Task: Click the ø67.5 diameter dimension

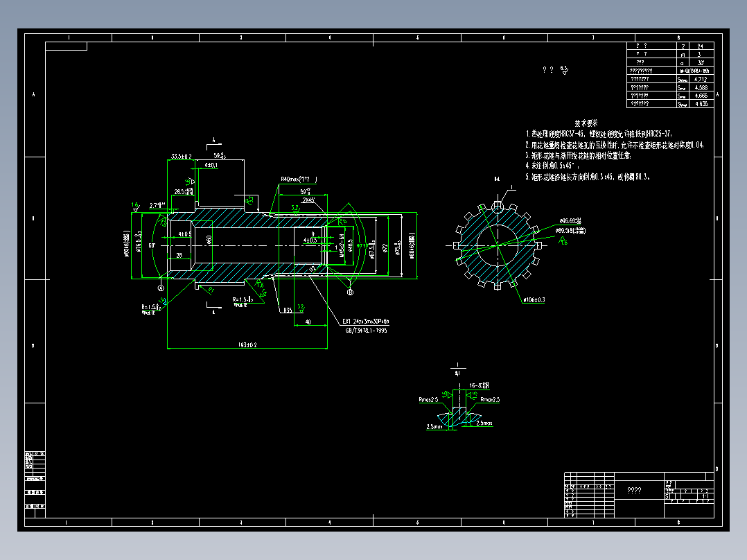Action: tap(372, 250)
